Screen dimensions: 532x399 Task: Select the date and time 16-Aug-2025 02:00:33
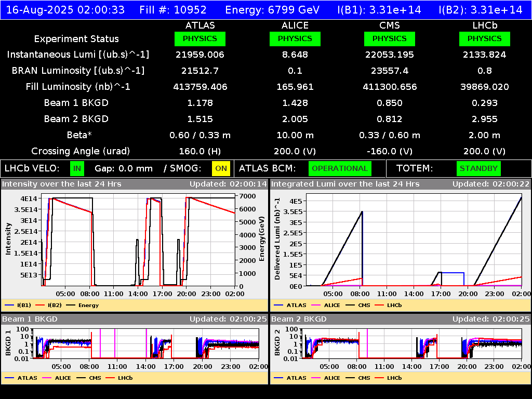65,10
